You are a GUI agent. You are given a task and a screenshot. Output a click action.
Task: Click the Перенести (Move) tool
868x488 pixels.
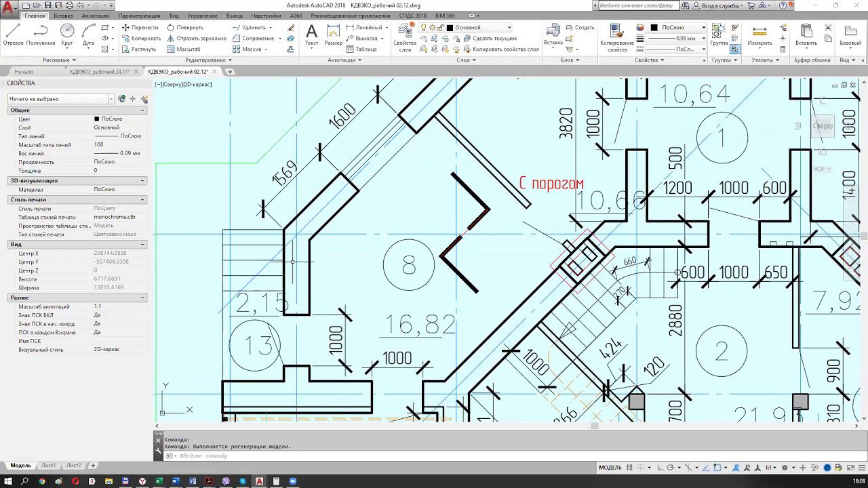pyautogui.click(x=140, y=28)
